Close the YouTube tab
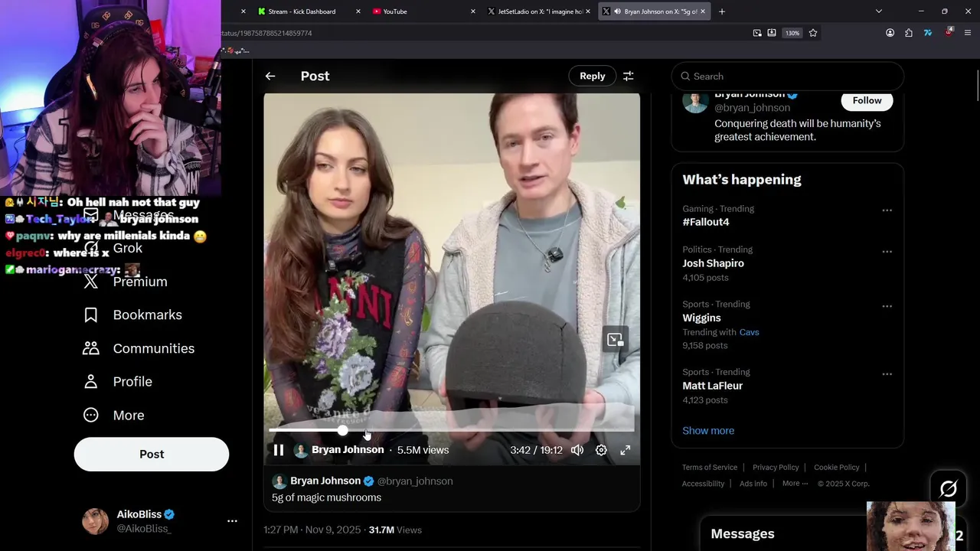Image resolution: width=980 pixels, height=551 pixels. [x=472, y=11]
